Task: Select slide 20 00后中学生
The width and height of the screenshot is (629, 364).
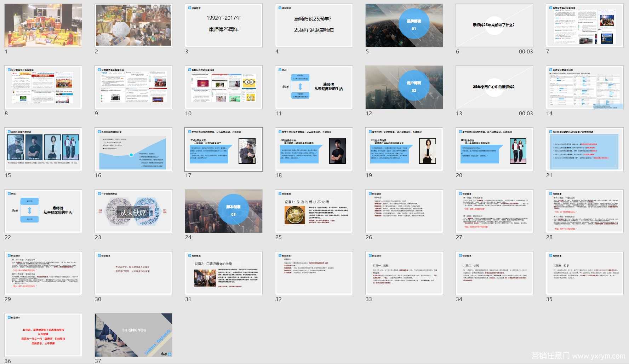Action: (494, 149)
